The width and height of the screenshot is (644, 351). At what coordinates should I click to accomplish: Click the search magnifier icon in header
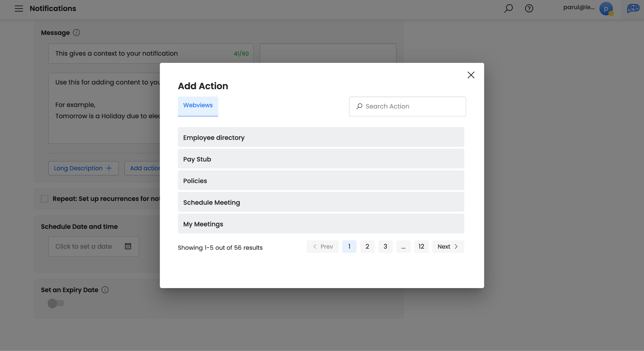point(508,8)
